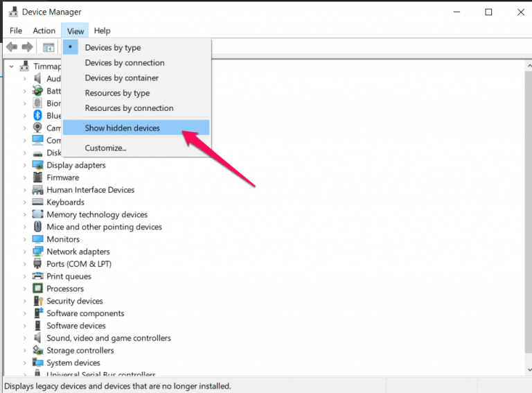Image resolution: width=532 pixels, height=393 pixels.
Task: Open the Action menu
Action: (x=44, y=31)
